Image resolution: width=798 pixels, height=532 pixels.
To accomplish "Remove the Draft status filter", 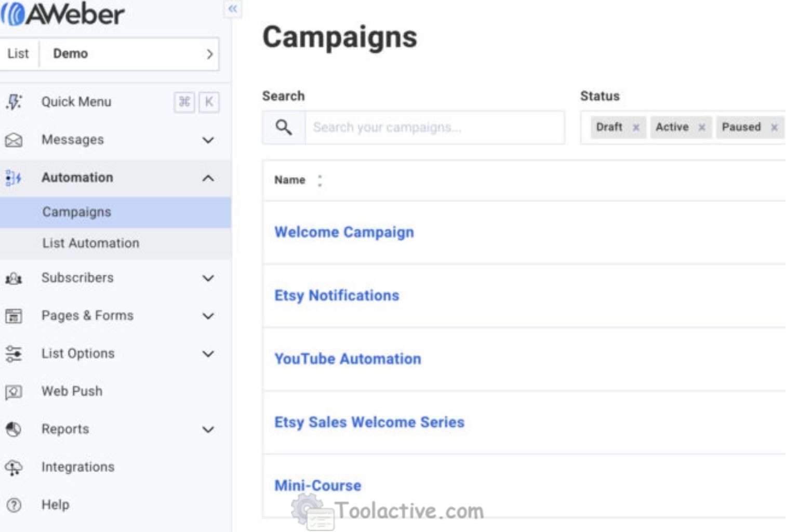I will (635, 127).
